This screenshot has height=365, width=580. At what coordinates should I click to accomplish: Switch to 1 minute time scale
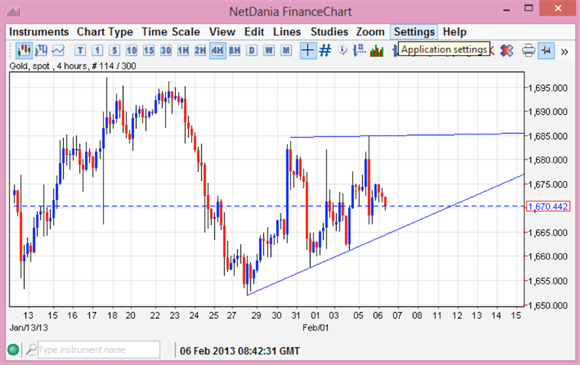pyautogui.click(x=97, y=50)
